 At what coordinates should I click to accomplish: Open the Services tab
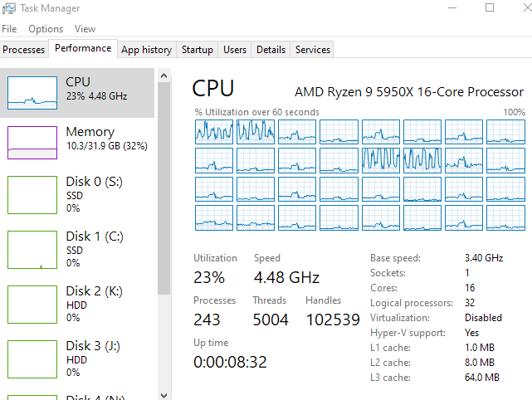coord(313,50)
